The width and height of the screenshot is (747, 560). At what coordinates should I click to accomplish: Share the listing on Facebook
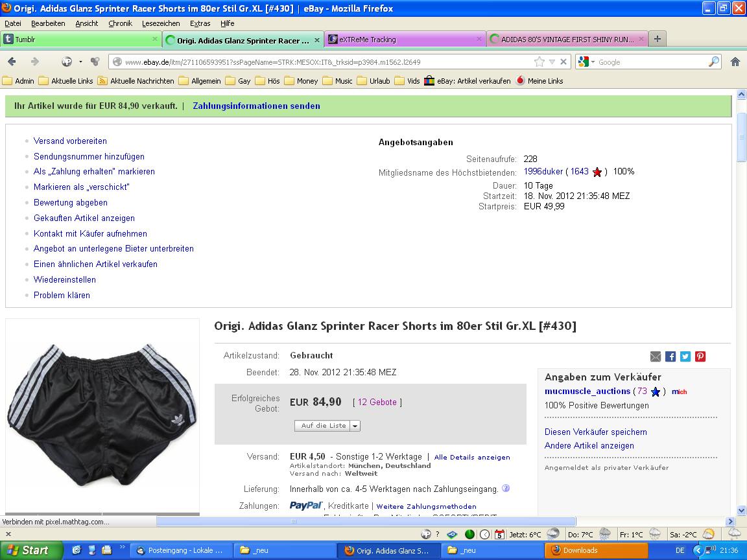coord(670,356)
